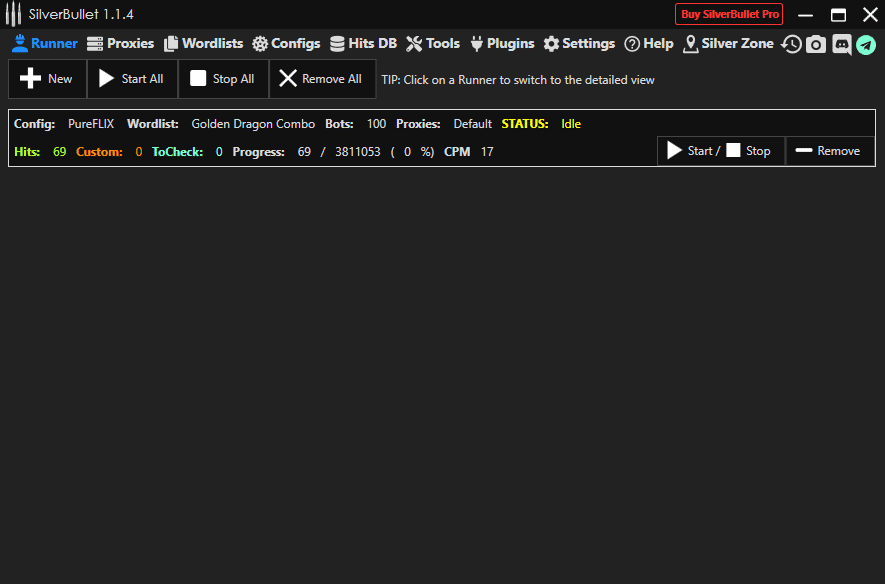This screenshot has height=584, width=885.
Task: Click the Idle status value
Action: [x=571, y=124]
